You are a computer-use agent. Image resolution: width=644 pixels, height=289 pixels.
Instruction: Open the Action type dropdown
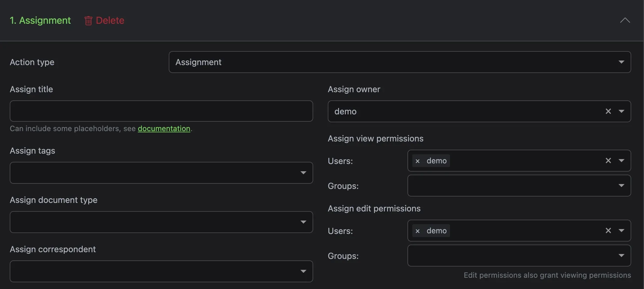[400, 62]
